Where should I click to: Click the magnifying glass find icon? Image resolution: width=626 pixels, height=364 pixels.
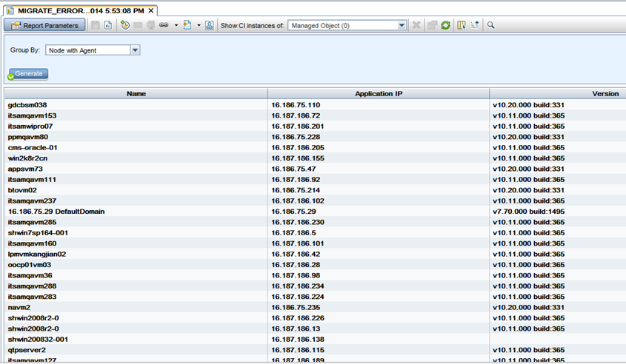(x=490, y=25)
